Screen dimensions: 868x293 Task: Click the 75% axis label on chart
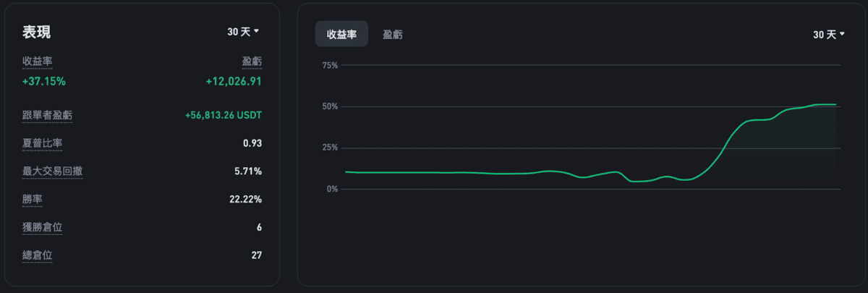(330, 66)
